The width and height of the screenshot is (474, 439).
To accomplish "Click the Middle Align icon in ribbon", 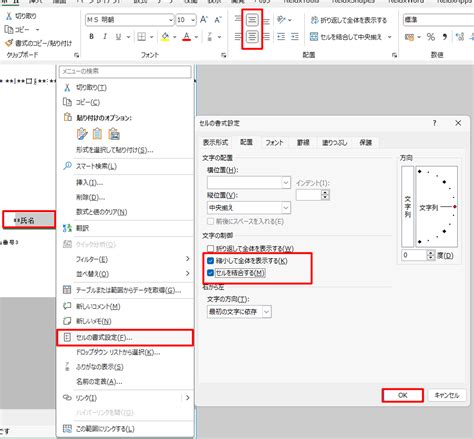I will click(252, 20).
